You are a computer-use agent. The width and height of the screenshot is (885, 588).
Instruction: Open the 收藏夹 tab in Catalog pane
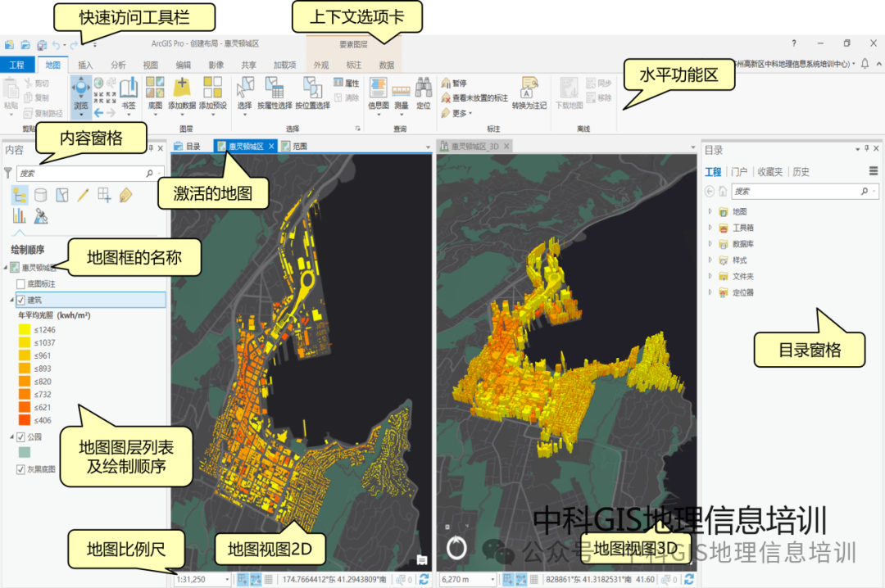click(769, 171)
